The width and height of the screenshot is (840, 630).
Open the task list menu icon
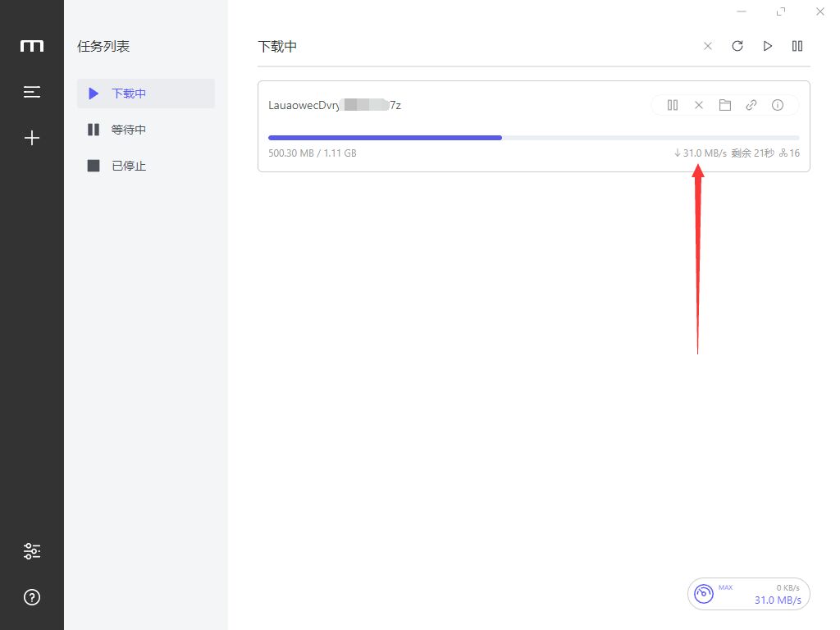[x=32, y=92]
